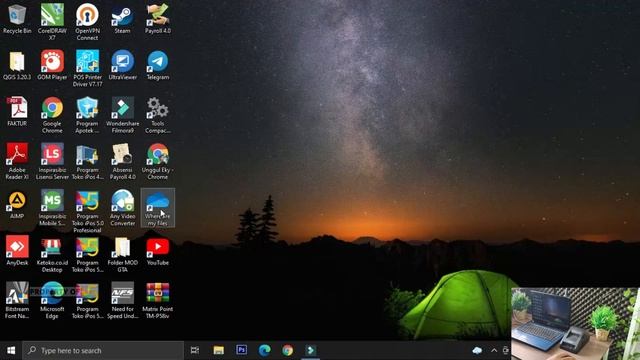Select the Steam desktop icon
Image resolution: width=640 pixels, height=360 pixels.
[x=122, y=19]
